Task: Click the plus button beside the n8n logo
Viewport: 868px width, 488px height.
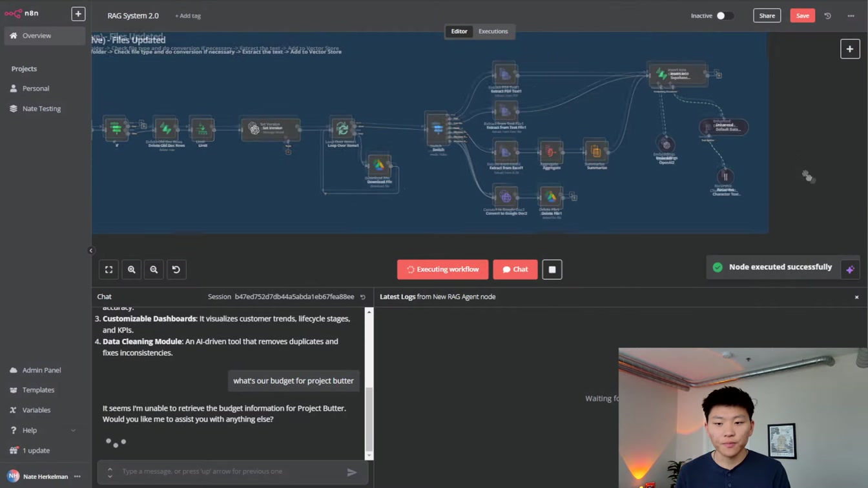Action: tap(78, 14)
